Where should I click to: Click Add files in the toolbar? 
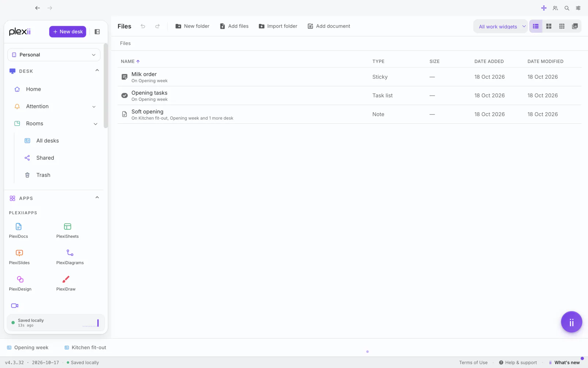[234, 26]
